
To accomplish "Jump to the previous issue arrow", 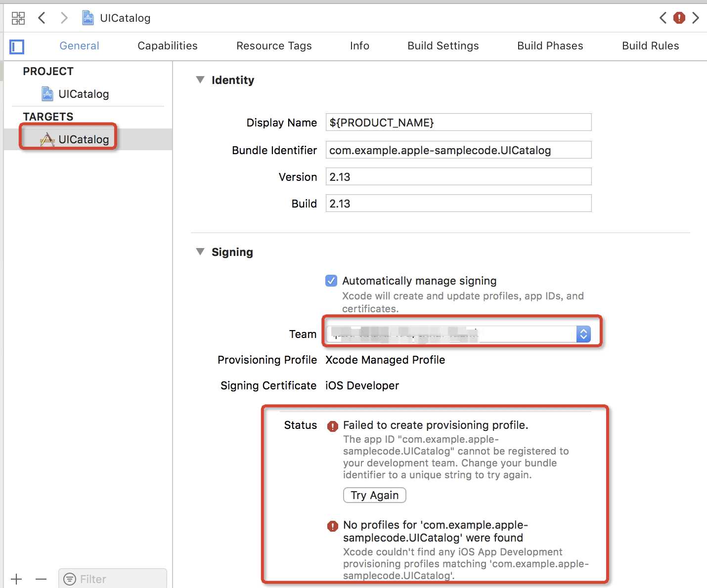I will pos(663,18).
